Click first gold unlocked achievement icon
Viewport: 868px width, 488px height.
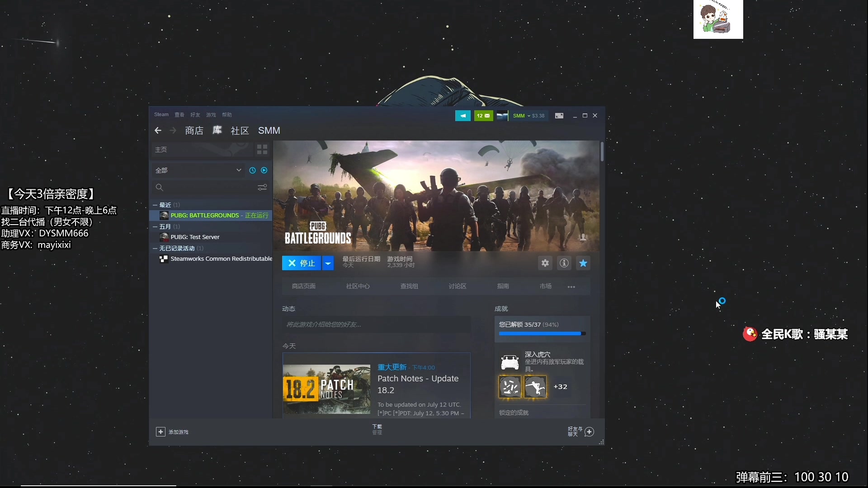coord(510,387)
